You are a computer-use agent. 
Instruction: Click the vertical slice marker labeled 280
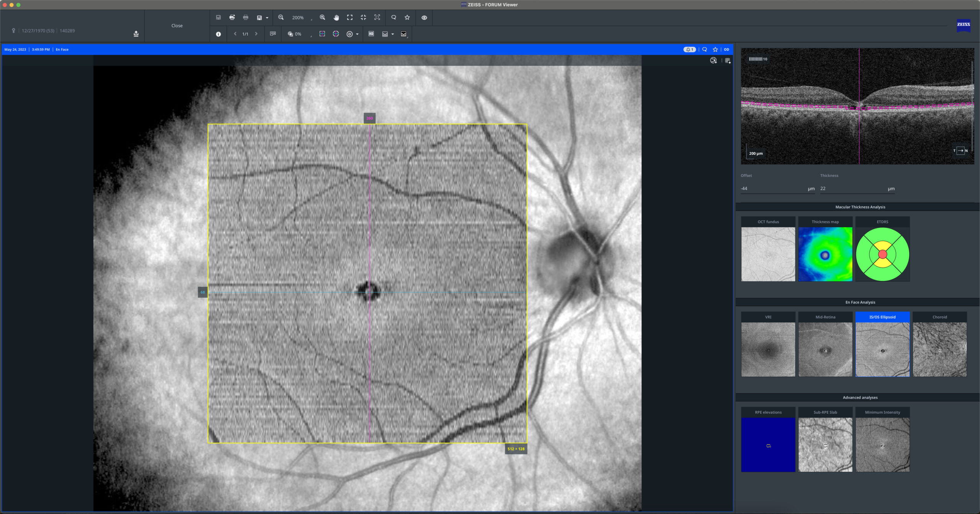coord(369,118)
